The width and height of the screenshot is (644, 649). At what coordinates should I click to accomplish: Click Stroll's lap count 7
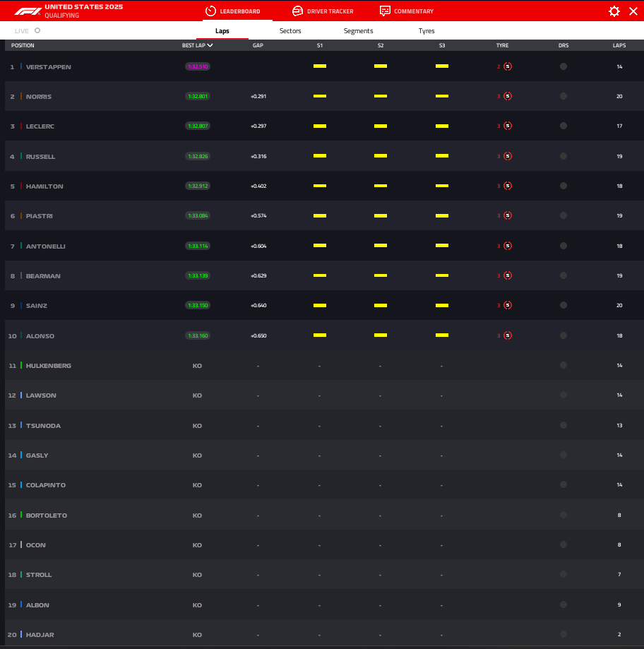tap(619, 575)
